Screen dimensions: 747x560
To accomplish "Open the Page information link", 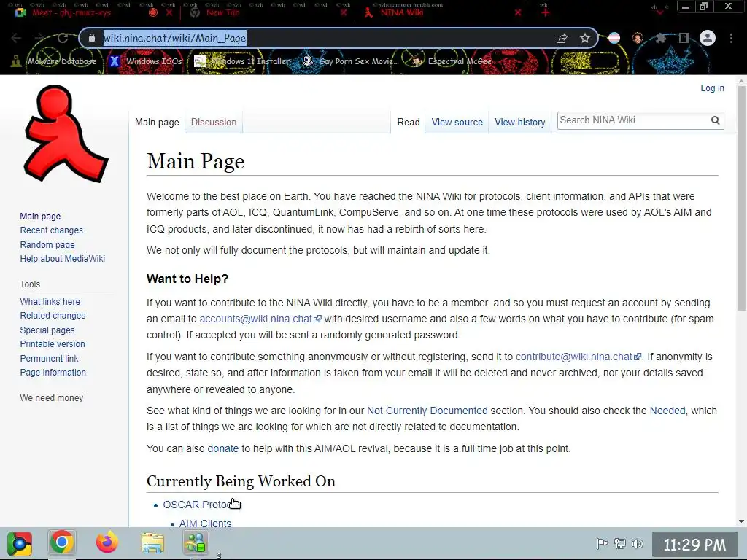I will [53, 373].
